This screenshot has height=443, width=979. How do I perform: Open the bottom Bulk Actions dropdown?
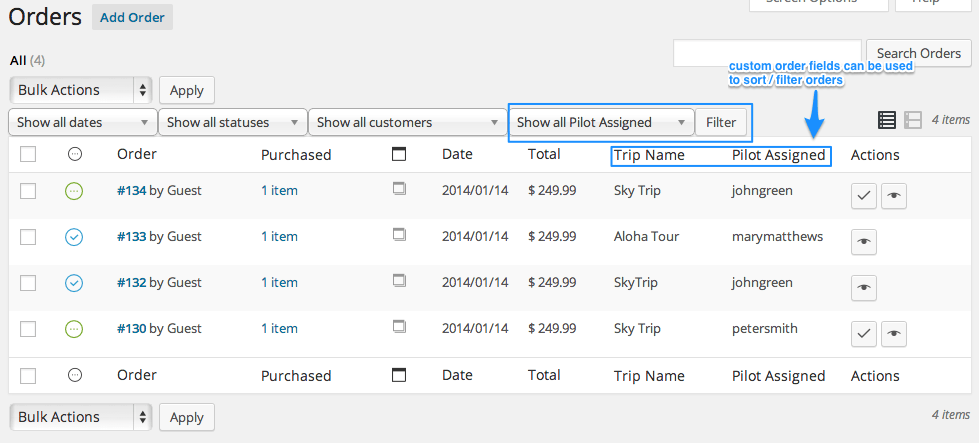pos(81,417)
